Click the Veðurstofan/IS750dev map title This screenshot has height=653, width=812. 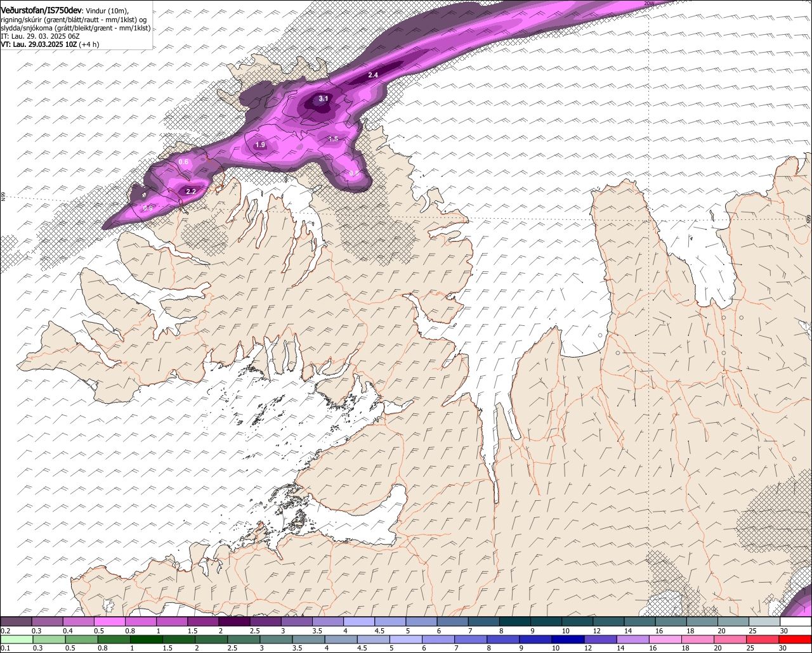41,10
